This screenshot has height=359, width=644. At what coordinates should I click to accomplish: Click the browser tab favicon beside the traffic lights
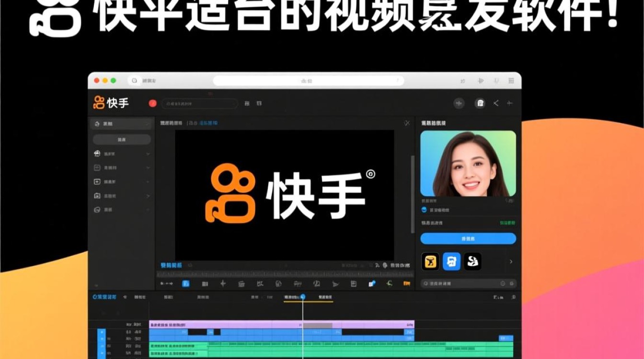click(135, 81)
